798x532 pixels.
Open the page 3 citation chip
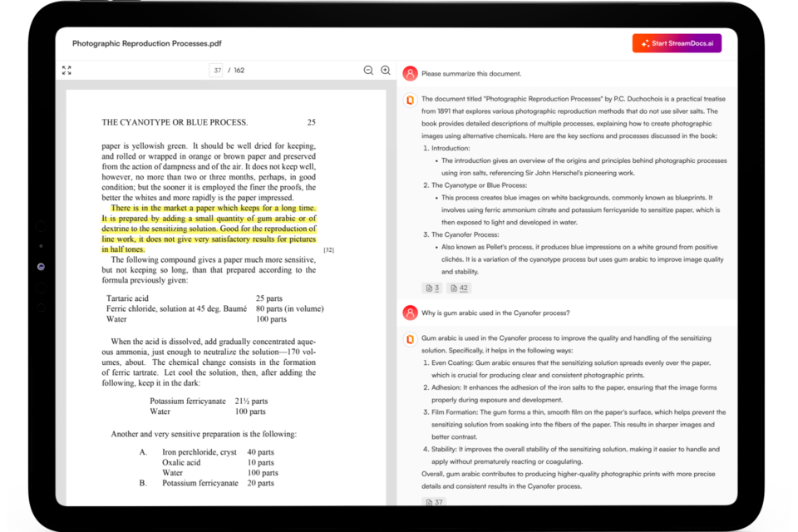coord(432,288)
